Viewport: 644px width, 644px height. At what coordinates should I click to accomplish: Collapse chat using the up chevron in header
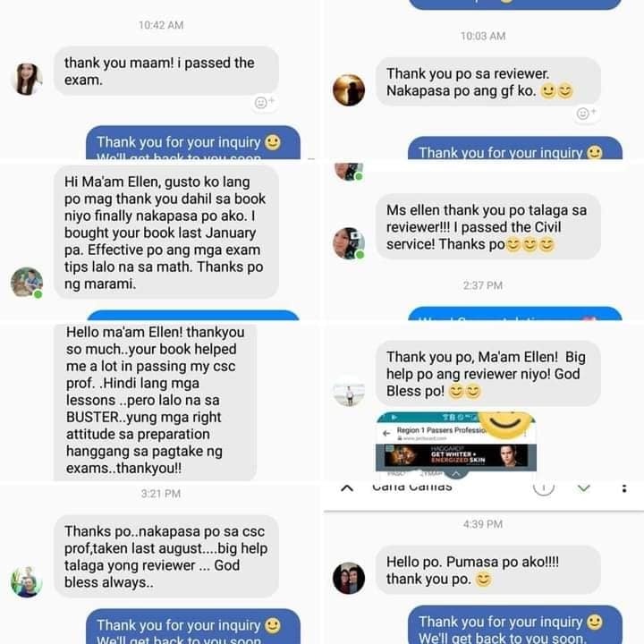tap(347, 488)
